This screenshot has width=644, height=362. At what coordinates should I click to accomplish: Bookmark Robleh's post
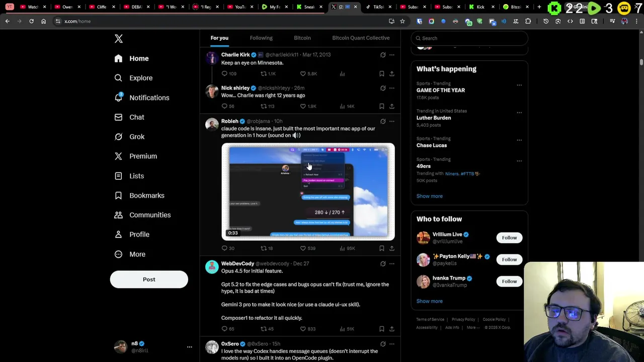click(x=382, y=248)
